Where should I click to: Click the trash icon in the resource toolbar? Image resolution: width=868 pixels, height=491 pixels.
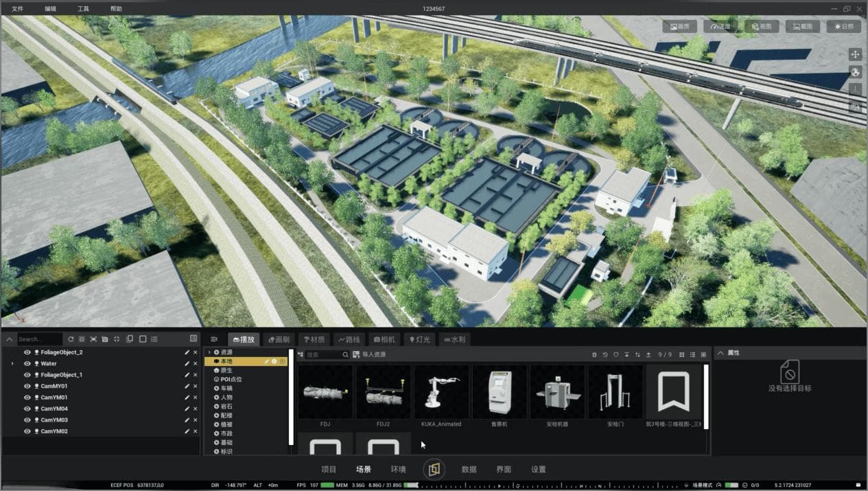click(594, 354)
